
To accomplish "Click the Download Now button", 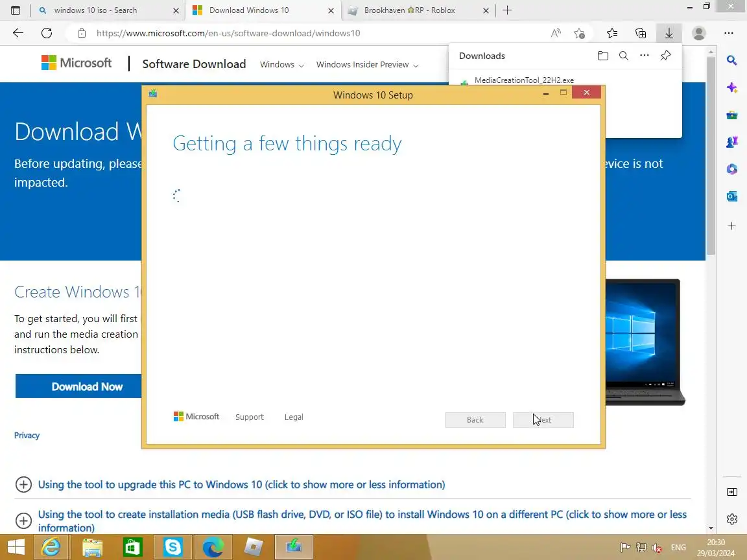I will [78, 386].
